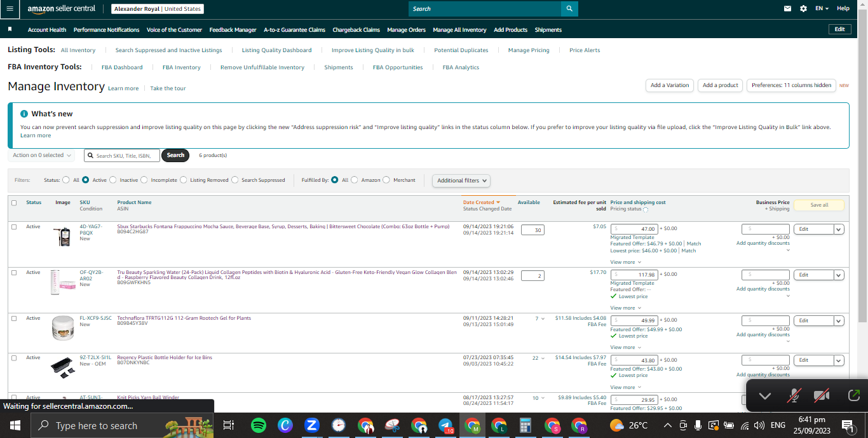
Task: Open Telegram from the taskbar
Action: [445, 425]
